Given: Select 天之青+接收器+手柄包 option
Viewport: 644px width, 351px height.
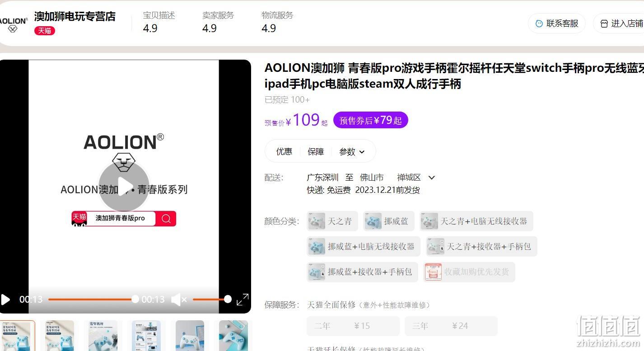Looking at the screenshot, I should (481, 247).
